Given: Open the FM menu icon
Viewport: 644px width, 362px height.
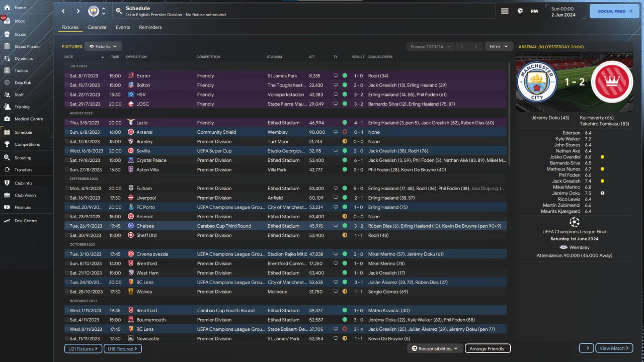Looking at the screenshot, I should (x=534, y=11).
